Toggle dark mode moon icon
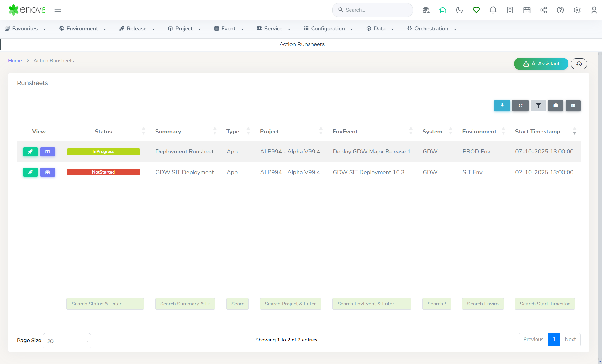This screenshot has height=364, width=602. [x=459, y=10]
